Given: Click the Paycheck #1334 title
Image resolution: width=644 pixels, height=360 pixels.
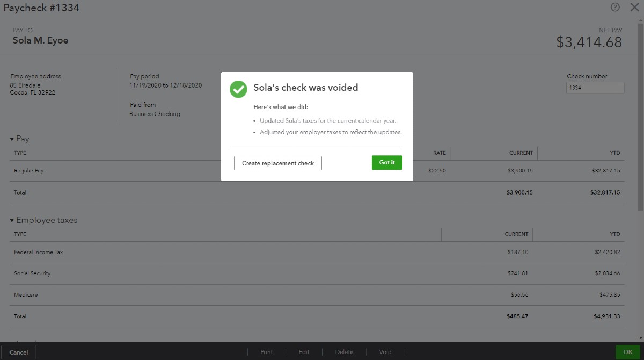Looking at the screenshot, I should (42, 8).
